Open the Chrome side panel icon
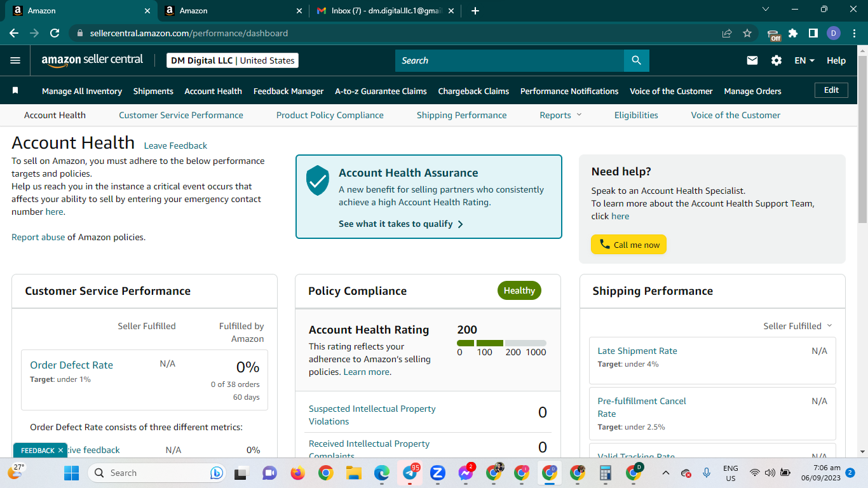Viewport: 868px width, 488px height. (x=813, y=33)
